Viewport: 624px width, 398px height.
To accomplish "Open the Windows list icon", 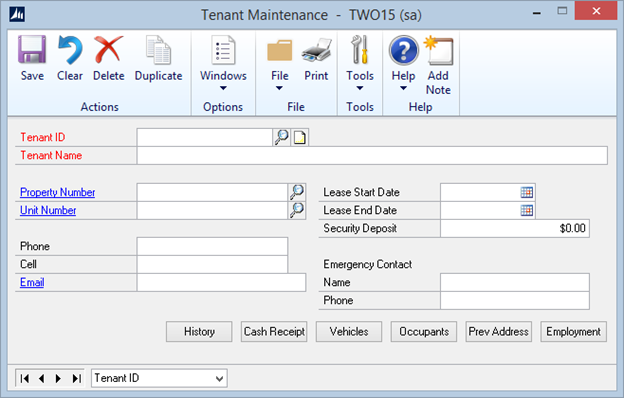I will click(223, 50).
